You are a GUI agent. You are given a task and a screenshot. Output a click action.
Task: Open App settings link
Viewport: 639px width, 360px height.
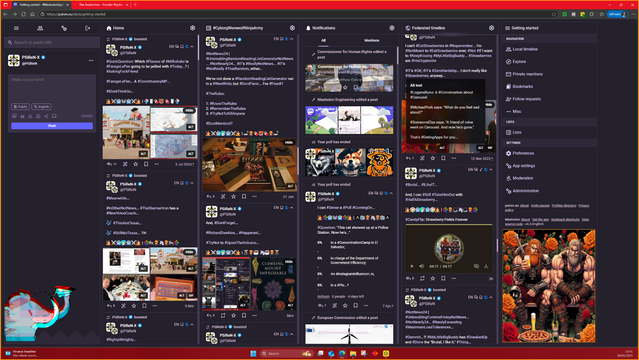tap(520, 166)
